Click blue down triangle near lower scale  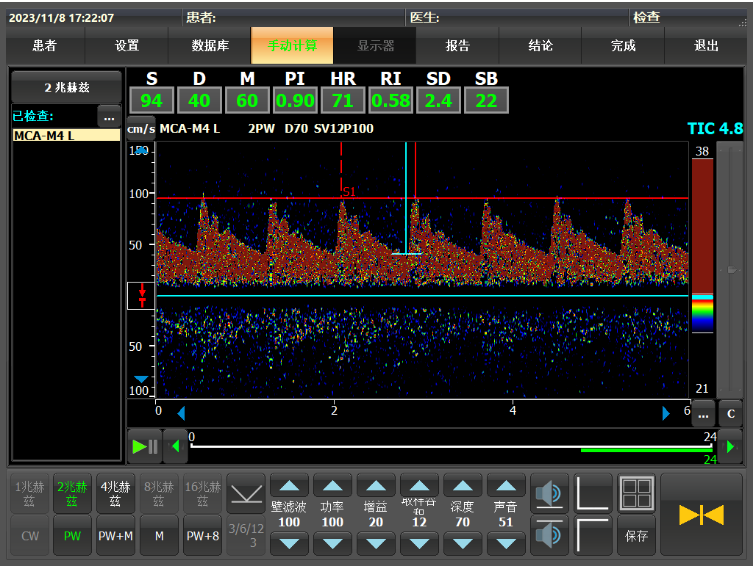click(141, 379)
